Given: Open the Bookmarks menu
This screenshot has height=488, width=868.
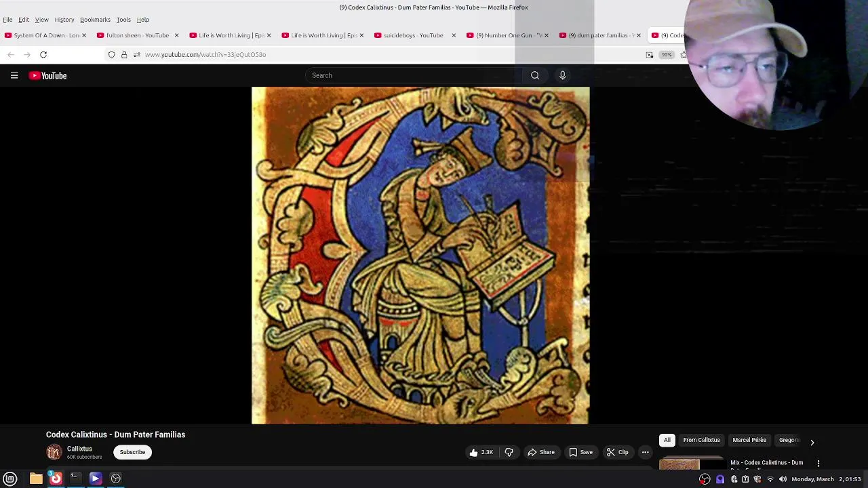Looking at the screenshot, I should (x=95, y=20).
